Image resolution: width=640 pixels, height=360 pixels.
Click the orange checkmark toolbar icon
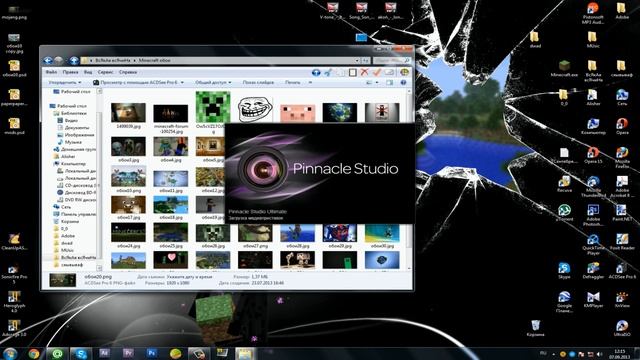(377, 72)
